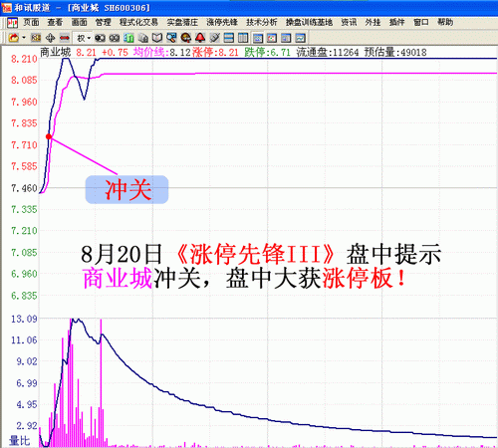Click the third chart window view icon
Screen dimensions: 498x448
click(x=286, y=38)
